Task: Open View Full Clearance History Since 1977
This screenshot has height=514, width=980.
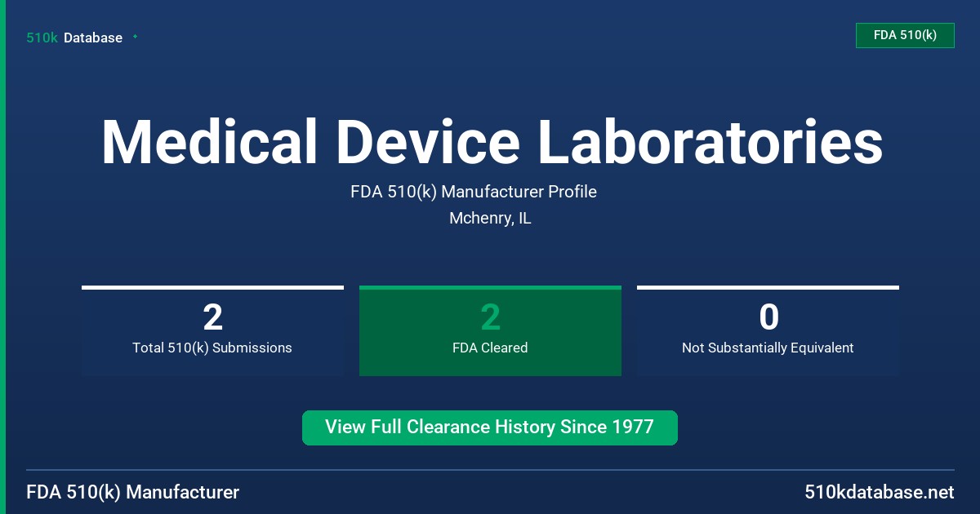Action: (490, 428)
